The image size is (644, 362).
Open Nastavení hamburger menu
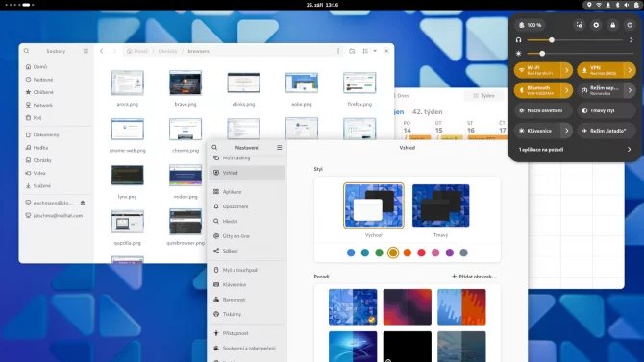pyautogui.click(x=280, y=147)
